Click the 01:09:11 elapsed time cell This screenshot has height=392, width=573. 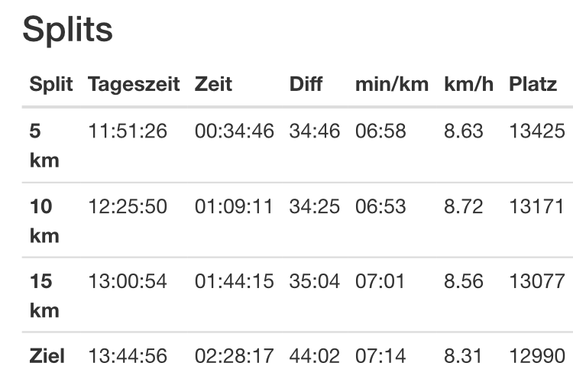(234, 206)
